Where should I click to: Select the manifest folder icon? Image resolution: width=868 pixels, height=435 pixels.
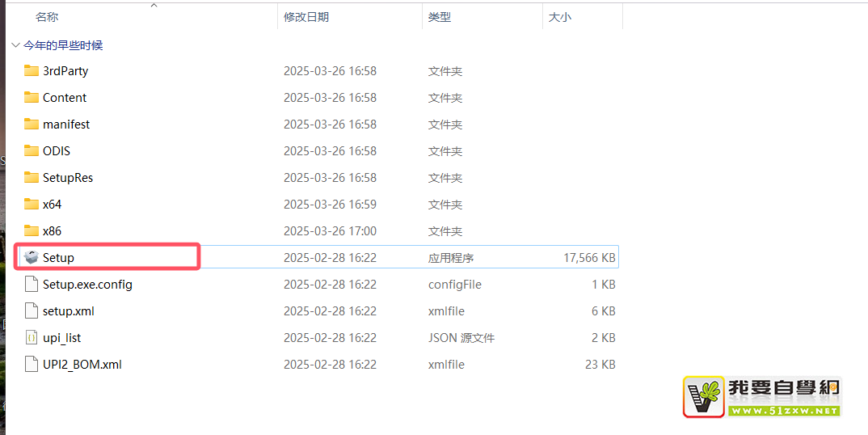(x=32, y=124)
